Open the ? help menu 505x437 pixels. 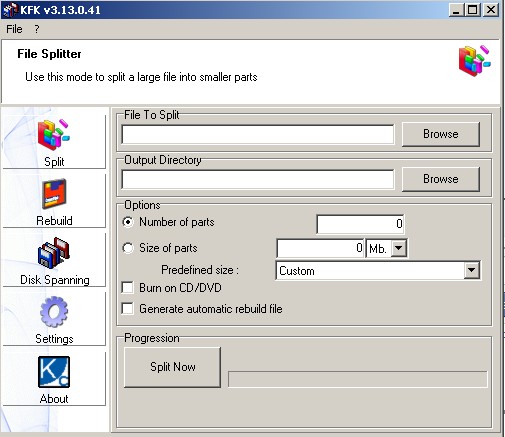37,29
